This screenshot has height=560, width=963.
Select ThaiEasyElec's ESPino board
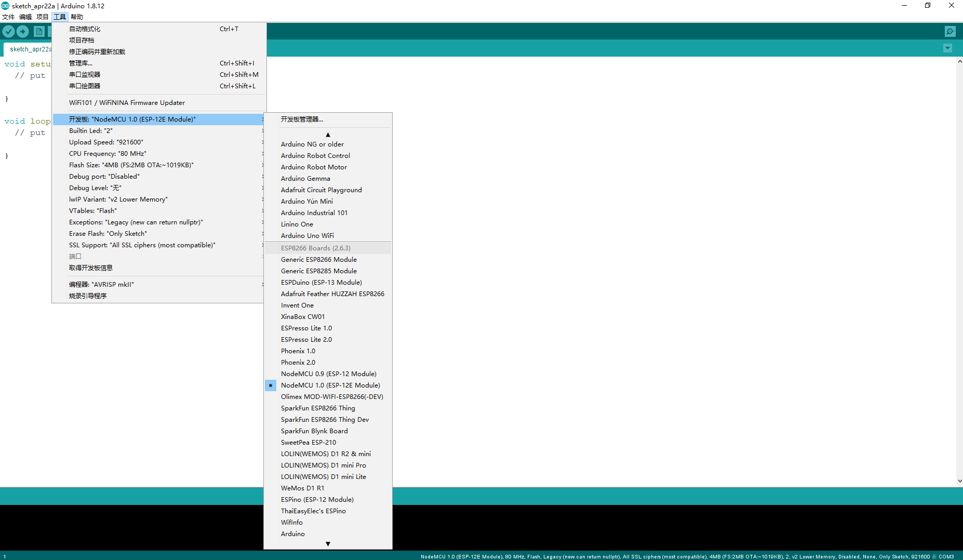click(328, 511)
